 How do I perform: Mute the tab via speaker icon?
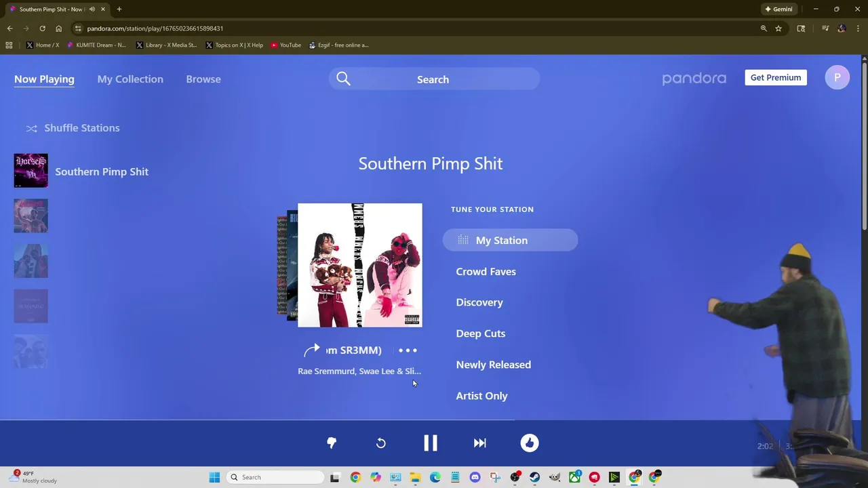point(92,9)
